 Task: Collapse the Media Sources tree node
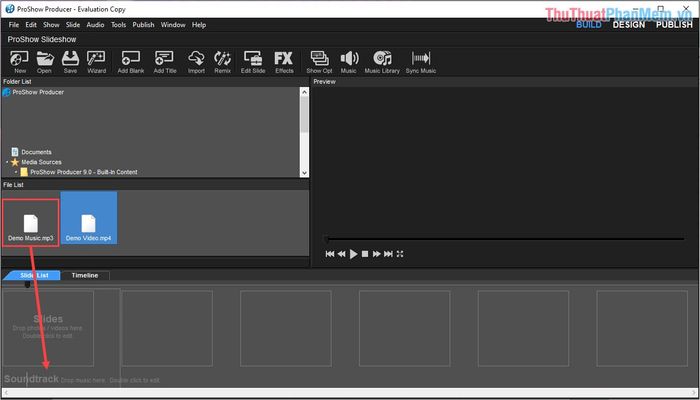point(7,162)
